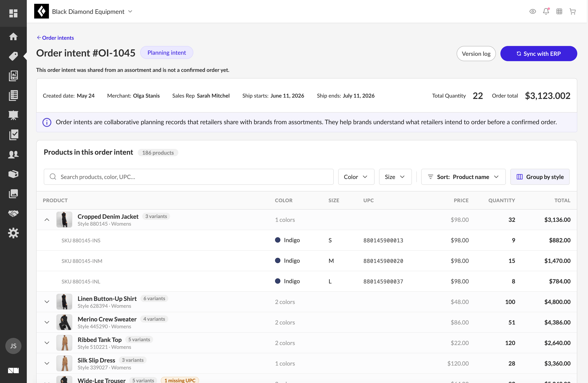Open the Size filter dropdown

coord(395,177)
